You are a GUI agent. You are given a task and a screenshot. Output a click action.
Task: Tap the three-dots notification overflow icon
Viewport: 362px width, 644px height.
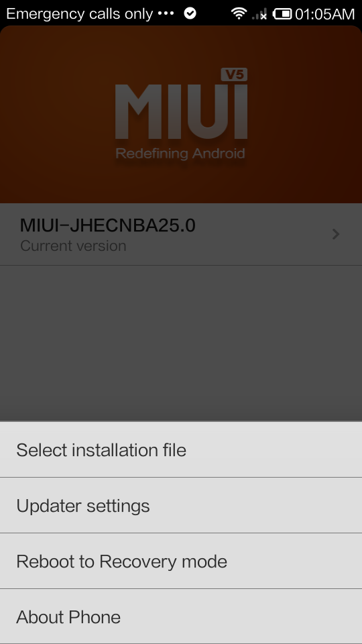point(166,13)
